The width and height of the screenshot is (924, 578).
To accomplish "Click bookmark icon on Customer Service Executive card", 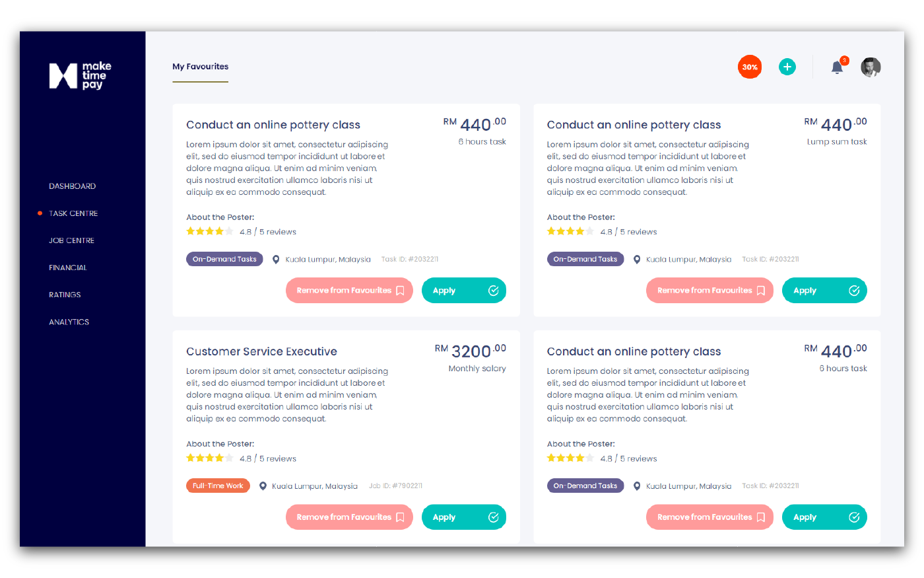I will (400, 517).
